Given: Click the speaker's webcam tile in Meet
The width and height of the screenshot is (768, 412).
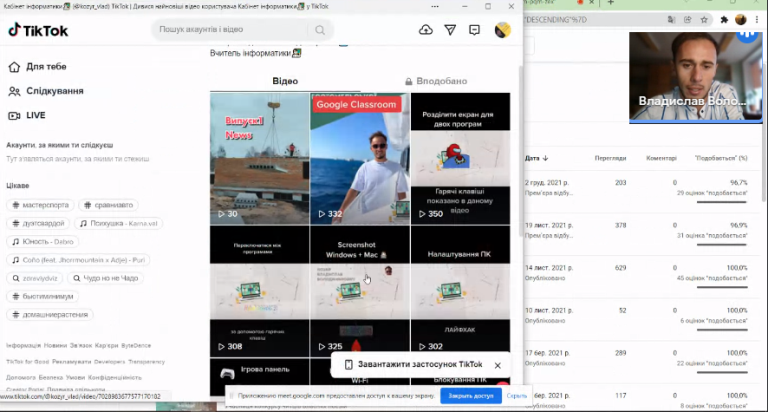Looking at the screenshot, I should (x=696, y=77).
